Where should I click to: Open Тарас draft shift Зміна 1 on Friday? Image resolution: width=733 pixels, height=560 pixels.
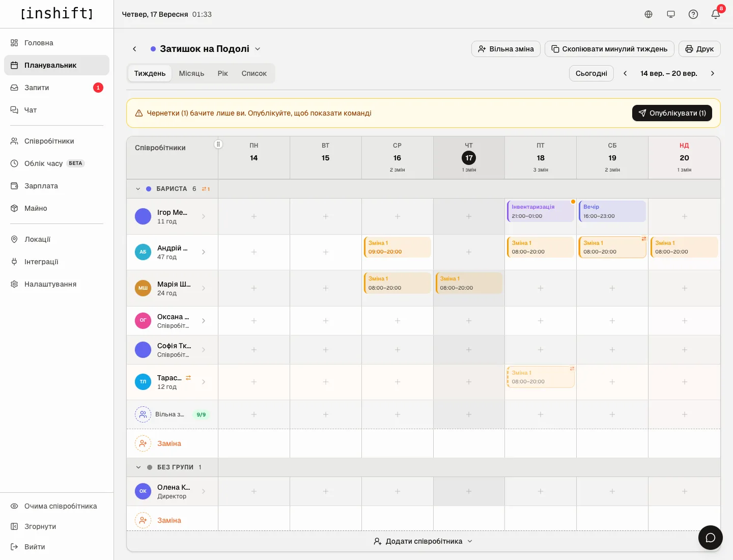pyautogui.click(x=541, y=377)
